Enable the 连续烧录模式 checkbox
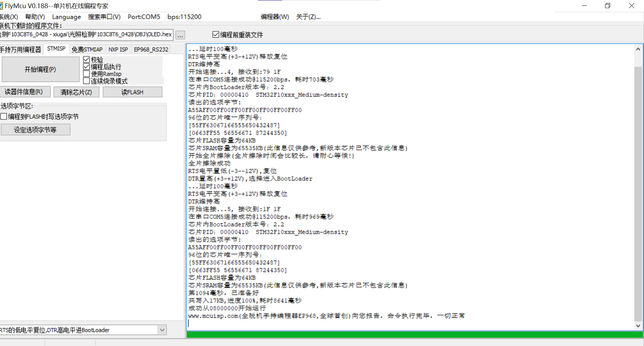This screenshot has width=644, height=346. point(86,81)
